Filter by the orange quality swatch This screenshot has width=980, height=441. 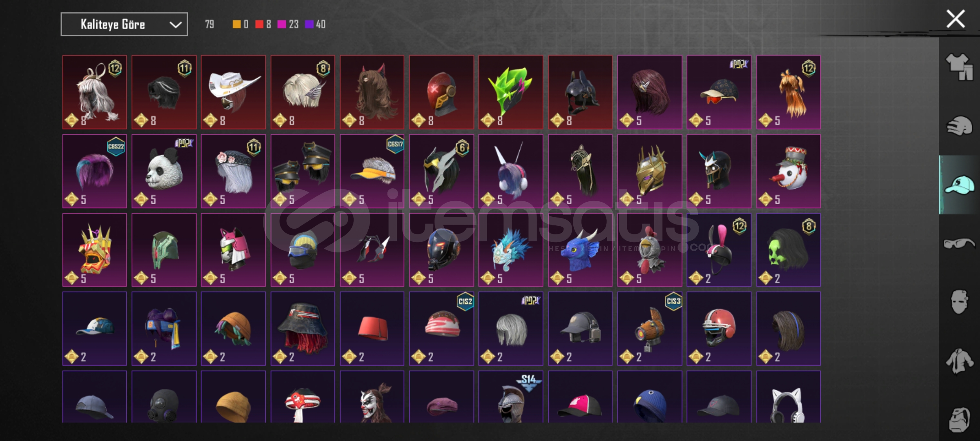[236, 24]
